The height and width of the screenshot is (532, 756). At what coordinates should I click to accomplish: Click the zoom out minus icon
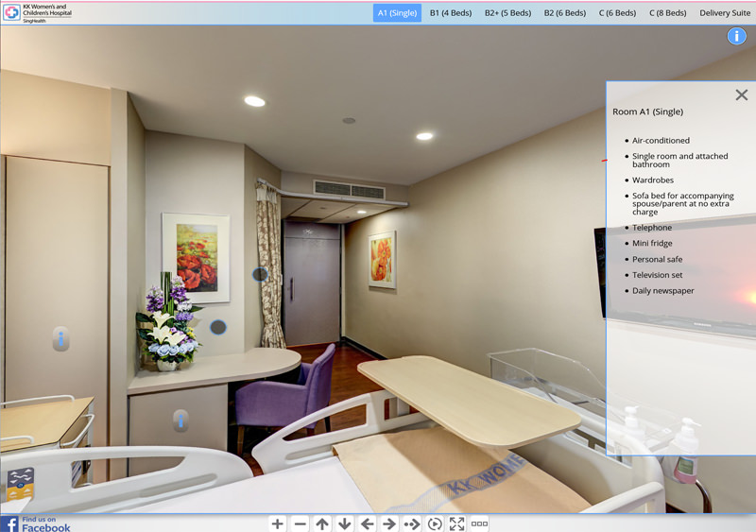tap(300, 523)
